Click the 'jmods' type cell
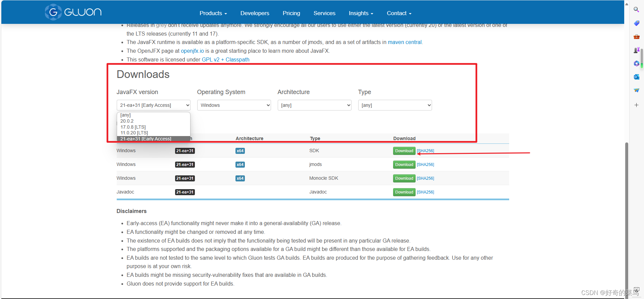644x299 pixels. coord(316,165)
